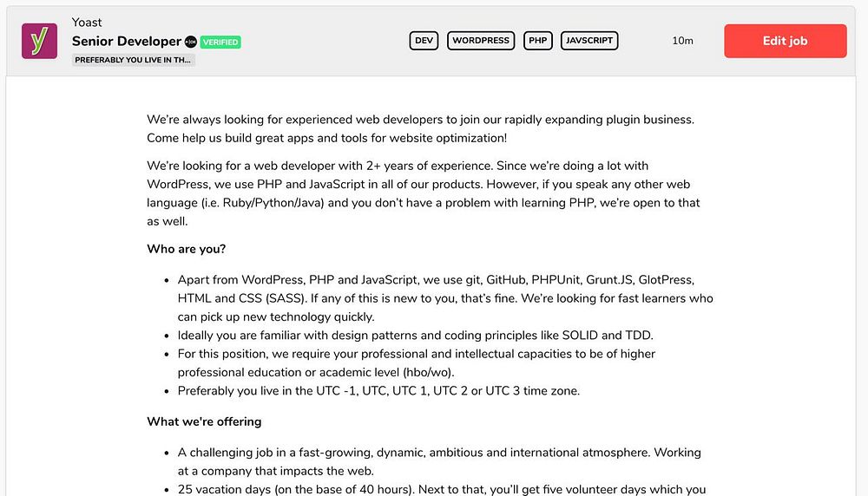Image resolution: width=868 pixels, height=496 pixels.
Task: Click the Yoast company name
Action: coord(87,23)
